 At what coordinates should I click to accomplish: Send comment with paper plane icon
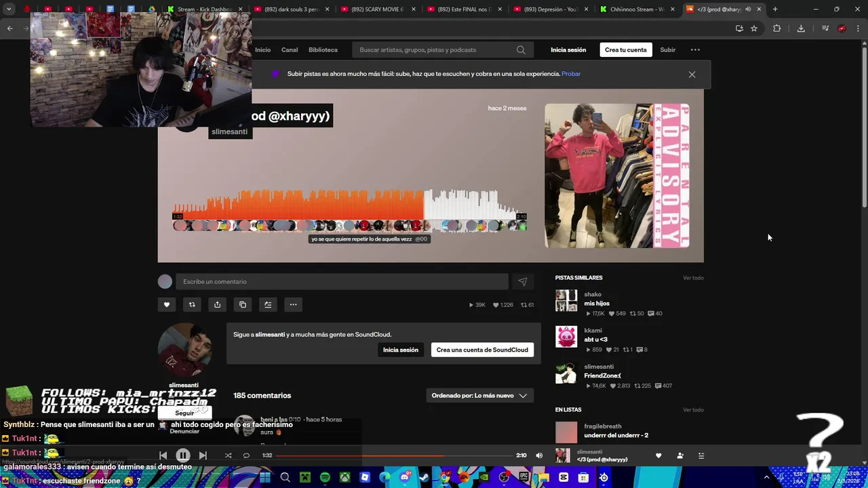coord(523,281)
